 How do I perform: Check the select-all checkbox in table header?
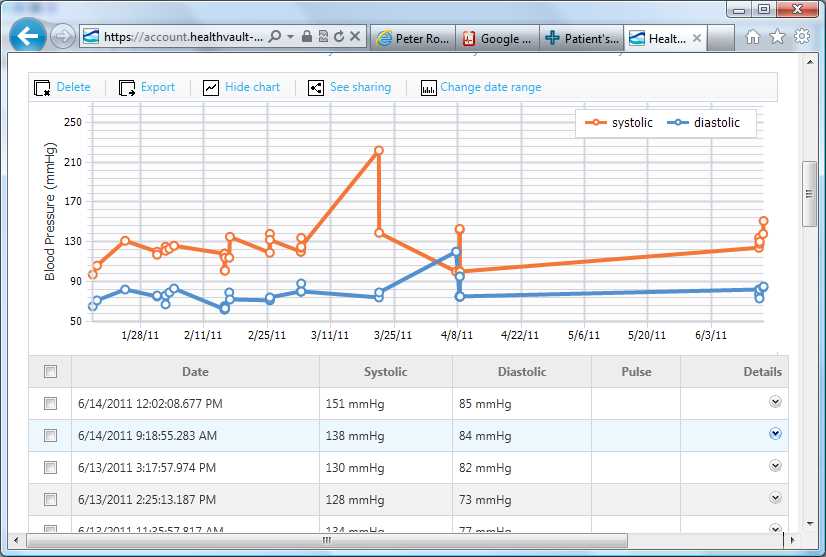[x=51, y=372]
